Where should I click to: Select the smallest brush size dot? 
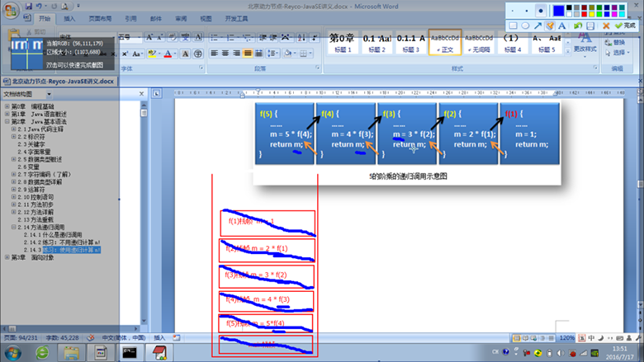click(x=513, y=11)
